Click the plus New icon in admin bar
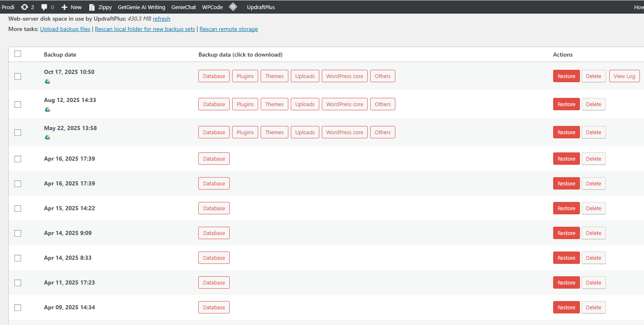This screenshot has height=325, width=644. point(64,7)
